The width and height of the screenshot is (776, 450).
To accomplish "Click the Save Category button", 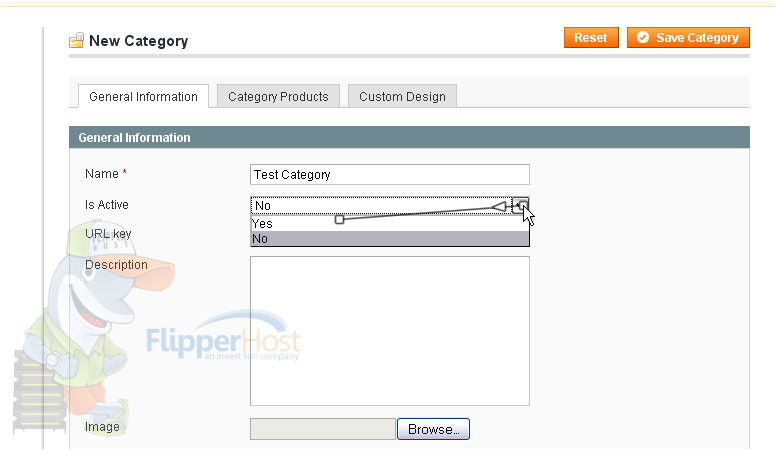I will coord(688,38).
